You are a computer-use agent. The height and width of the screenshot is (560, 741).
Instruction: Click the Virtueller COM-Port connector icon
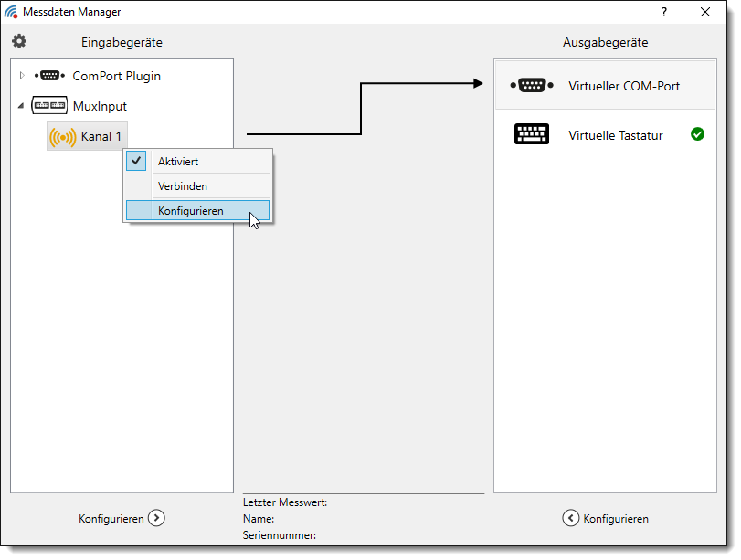click(x=532, y=86)
